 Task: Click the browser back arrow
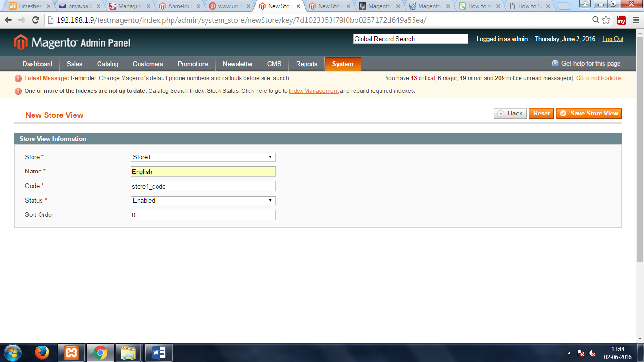(8, 20)
